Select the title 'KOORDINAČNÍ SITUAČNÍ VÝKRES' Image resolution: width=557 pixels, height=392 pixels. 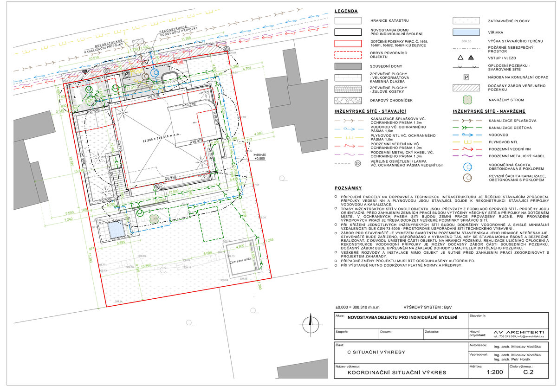click(x=397, y=372)
